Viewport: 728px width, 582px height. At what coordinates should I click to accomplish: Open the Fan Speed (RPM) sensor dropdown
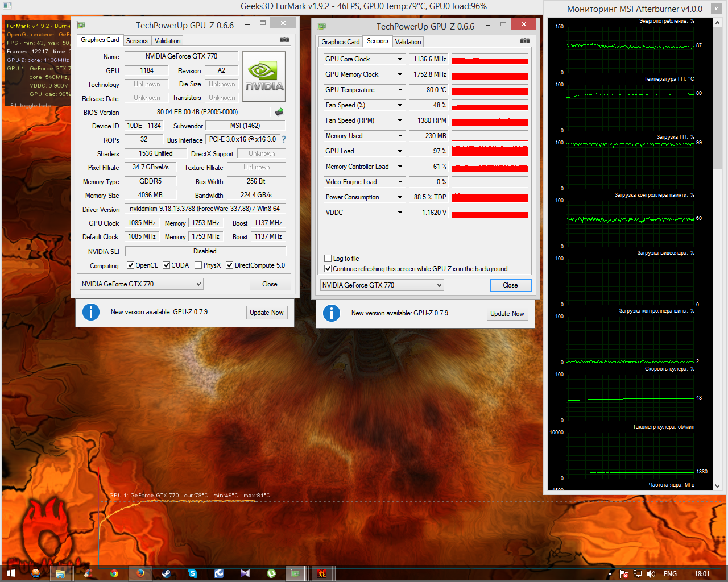click(x=400, y=120)
